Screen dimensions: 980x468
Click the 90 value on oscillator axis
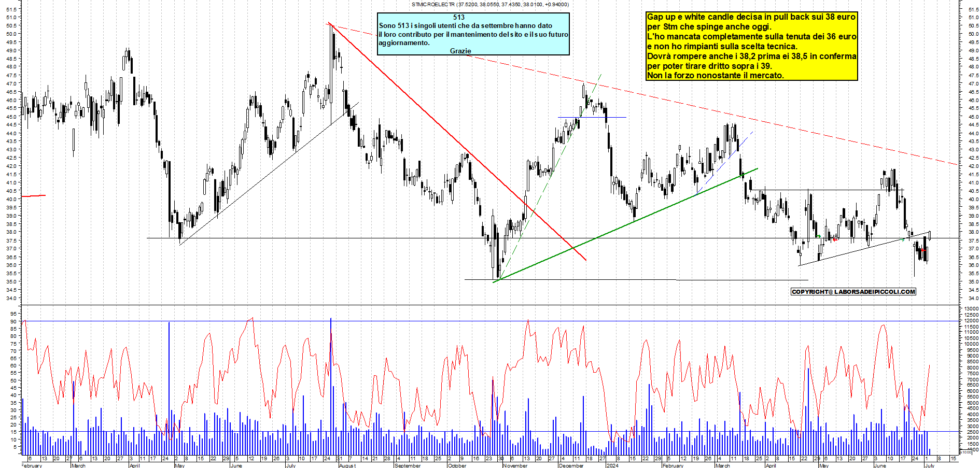[14, 321]
